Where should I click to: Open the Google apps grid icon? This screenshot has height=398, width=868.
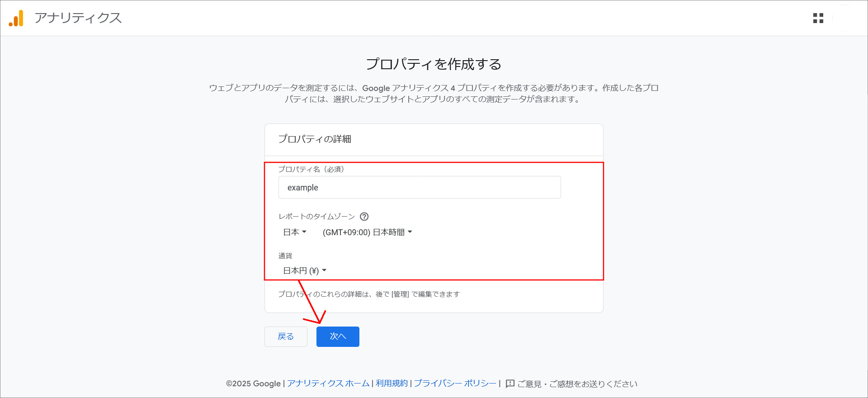click(x=818, y=18)
